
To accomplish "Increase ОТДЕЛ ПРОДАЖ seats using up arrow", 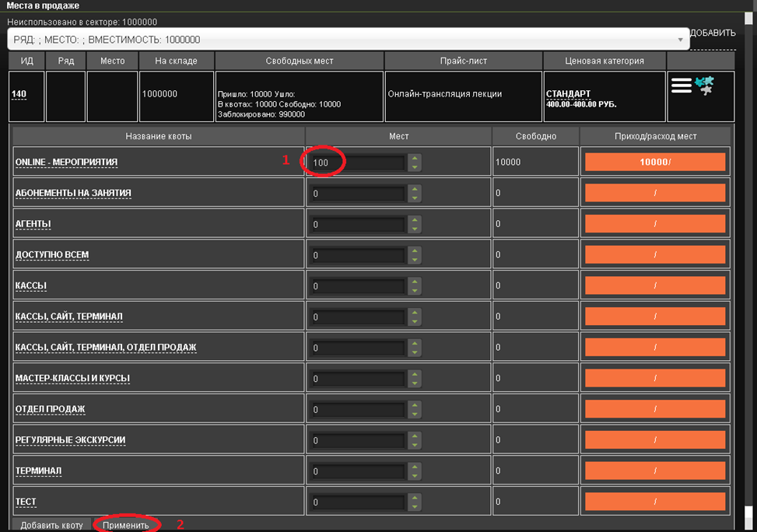I will tap(415, 405).
